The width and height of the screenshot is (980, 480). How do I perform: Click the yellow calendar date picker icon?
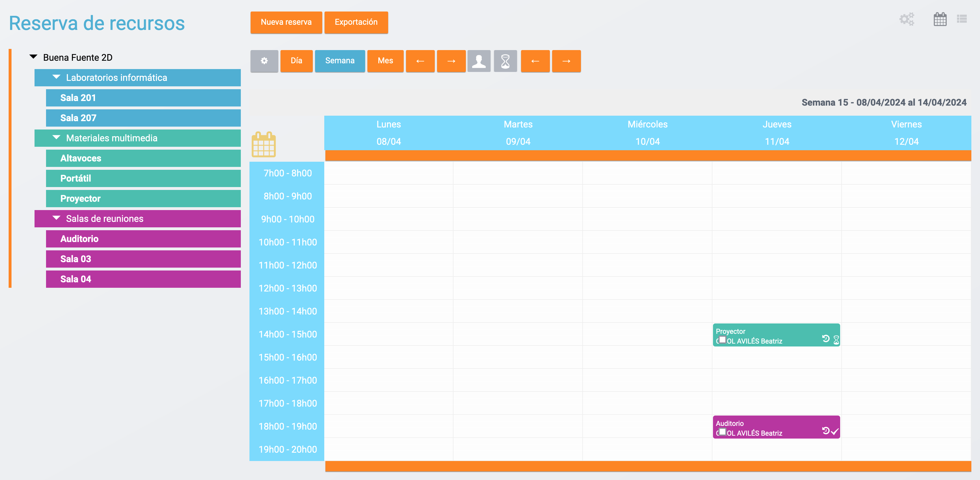point(264,144)
